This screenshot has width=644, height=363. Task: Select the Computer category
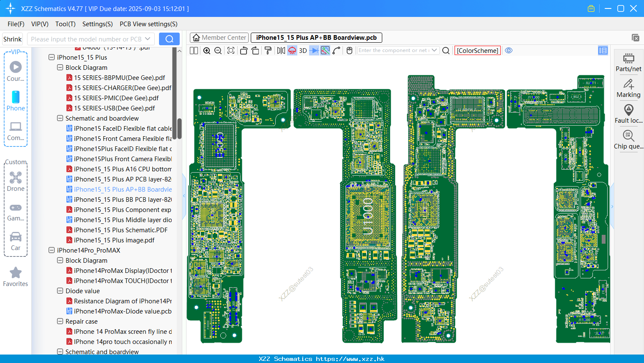(x=16, y=131)
